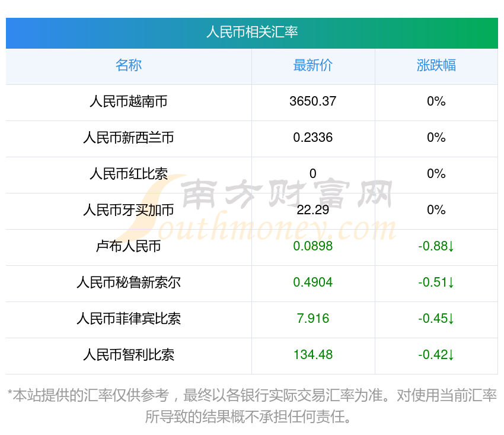Click the 0.4904 price value
Screen dimensions: 504x435
pos(312,282)
